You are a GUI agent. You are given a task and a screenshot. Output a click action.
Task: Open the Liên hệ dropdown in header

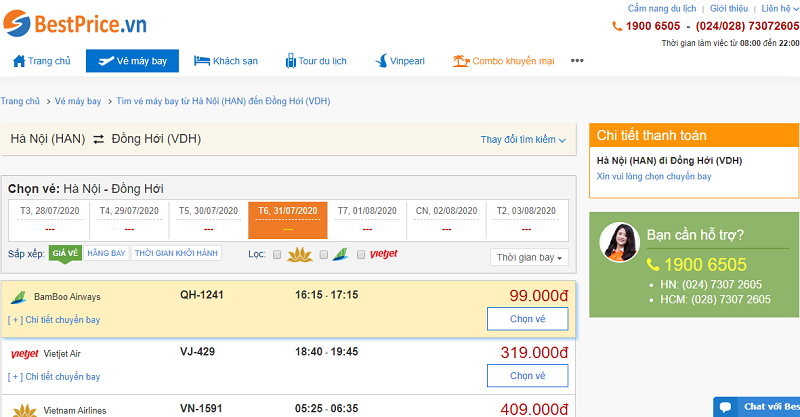click(780, 9)
